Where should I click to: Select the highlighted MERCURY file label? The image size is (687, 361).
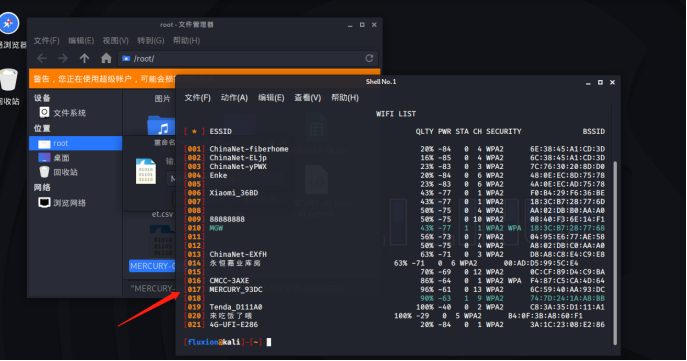[152, 266]
